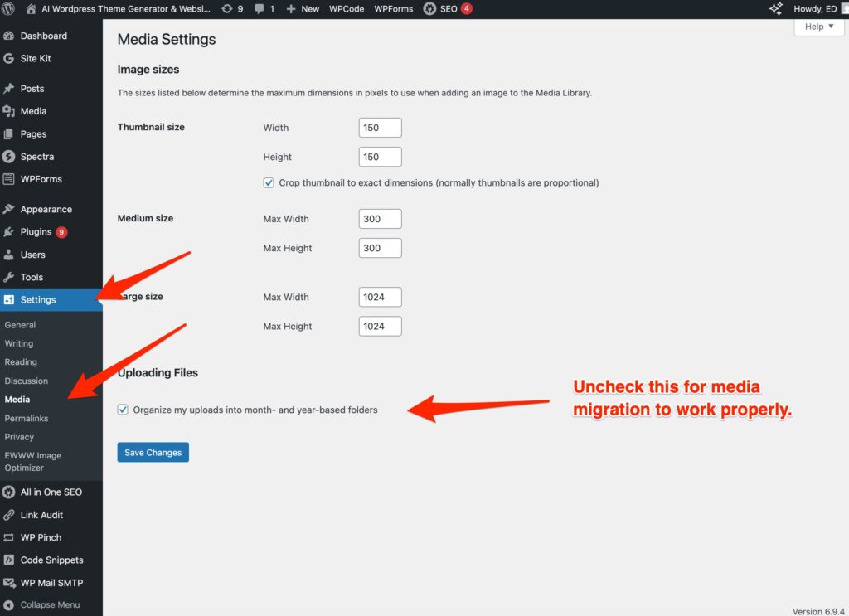The height and width of the screenshot is (616, 849).
Task: Uncheck Crop thumbnail to exact dimensions
Action: 269,182
